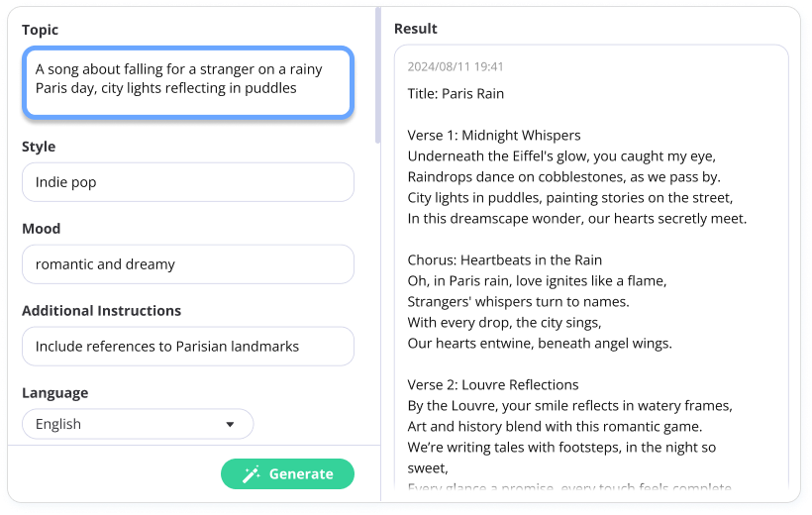
Task: Focus the Topic text area
Action: pos(188,82)
